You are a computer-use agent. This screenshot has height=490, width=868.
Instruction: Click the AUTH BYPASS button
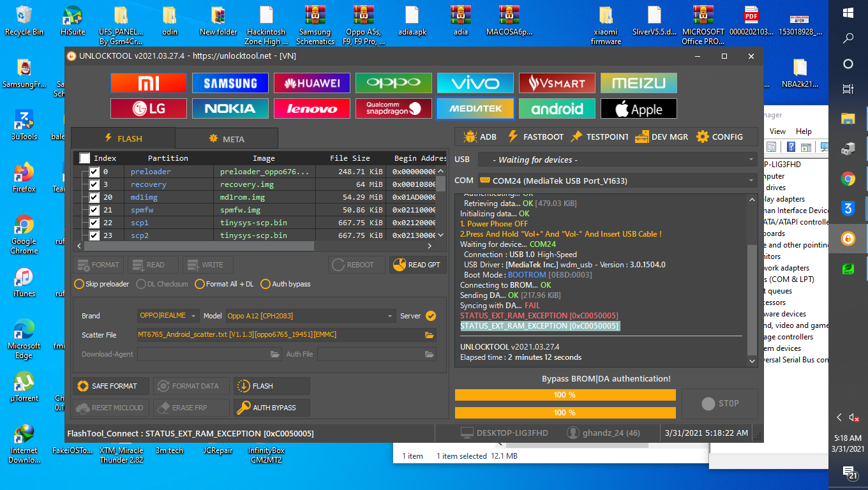pyautogui.click(x=271, y=408)
